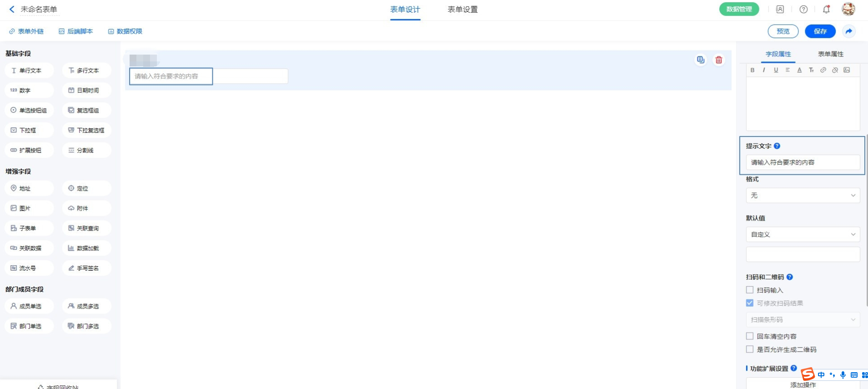
Task: Switch to the 表单设置 tab
Action: click(462, 10)
